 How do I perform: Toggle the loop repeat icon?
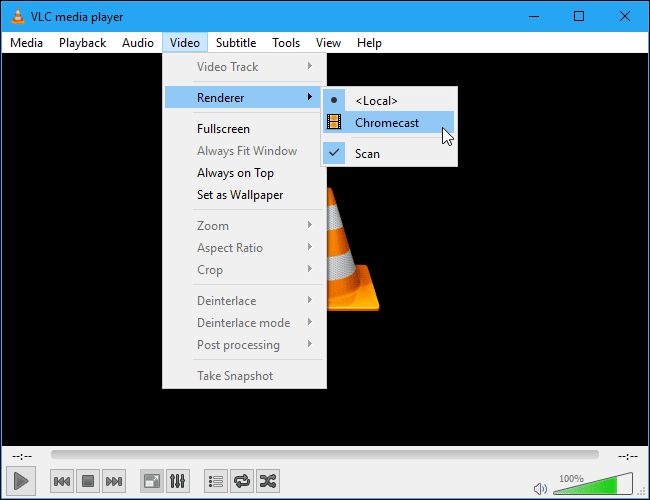(242, 481)
